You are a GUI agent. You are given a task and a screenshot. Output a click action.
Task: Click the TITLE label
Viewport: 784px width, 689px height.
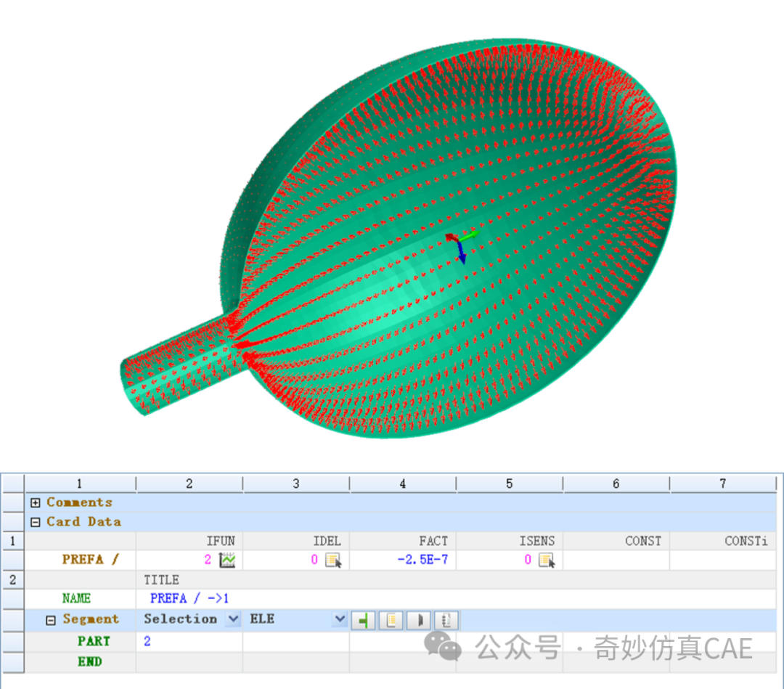161,580
